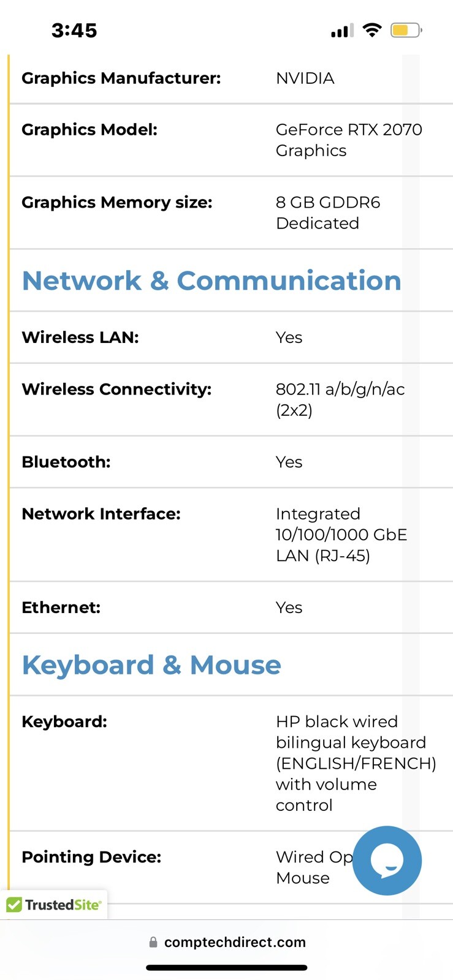Select the GeForce RTX 2070 Graphics text
Screen dimensions: 453x980
coord(349,140)
